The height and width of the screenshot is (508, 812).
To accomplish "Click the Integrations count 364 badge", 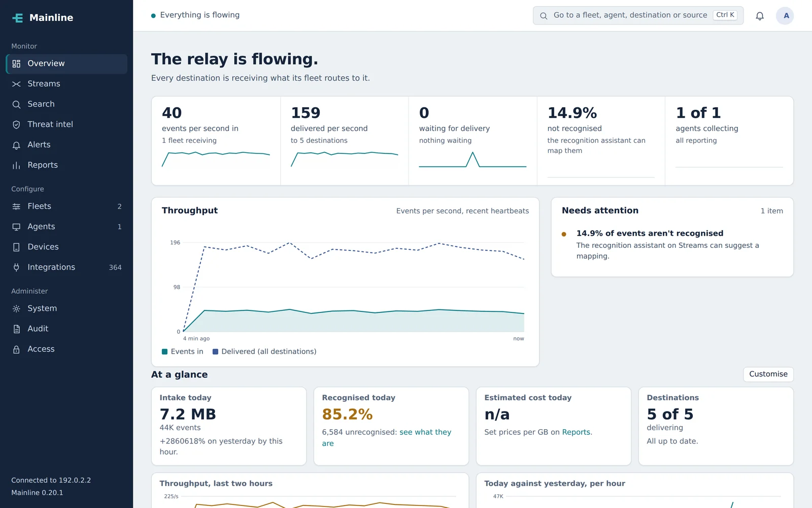I will [x=115, y=268].
